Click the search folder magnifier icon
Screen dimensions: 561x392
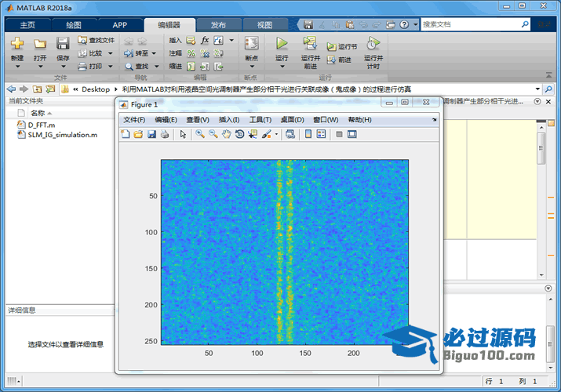click(x=548, y=89)
